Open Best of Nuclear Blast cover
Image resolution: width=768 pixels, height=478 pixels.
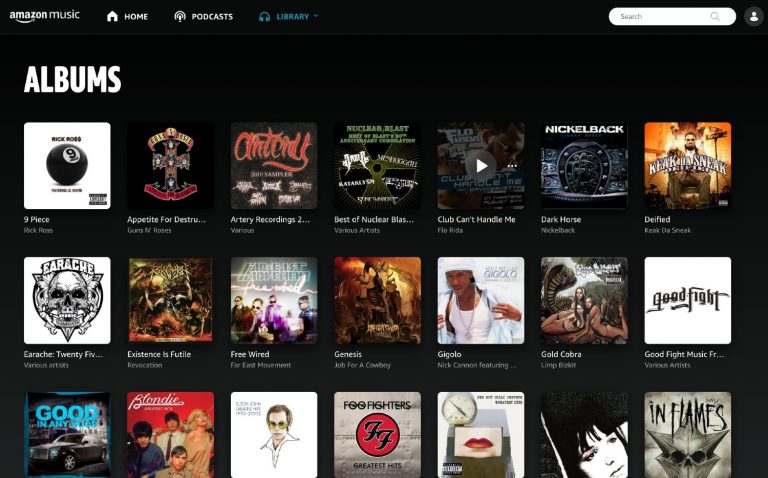(377, 166)
